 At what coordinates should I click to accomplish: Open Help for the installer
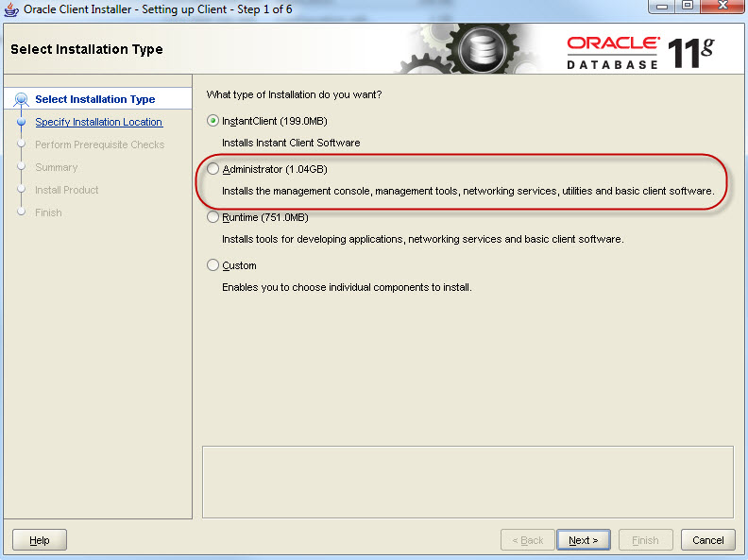40,540
